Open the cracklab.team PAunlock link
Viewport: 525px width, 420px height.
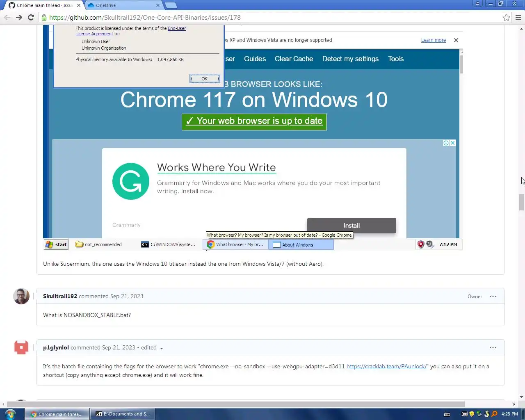click(x=386, y=366)
